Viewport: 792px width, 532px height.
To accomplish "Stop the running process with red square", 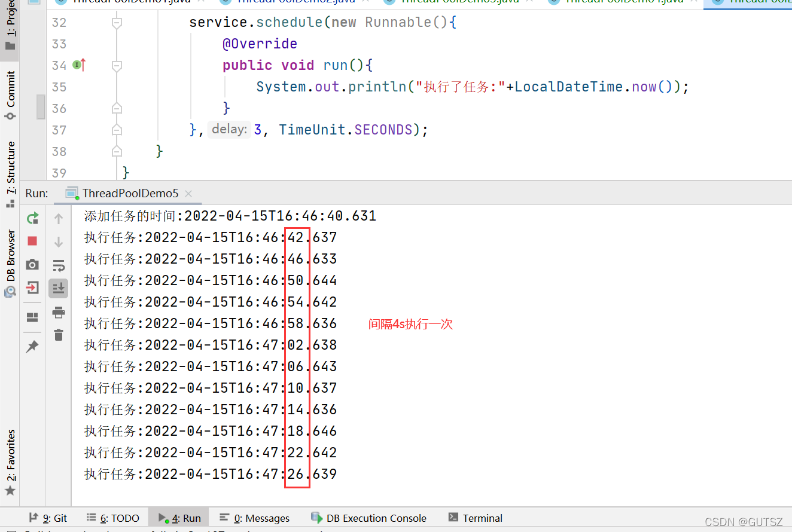I will tap(33, 241).
